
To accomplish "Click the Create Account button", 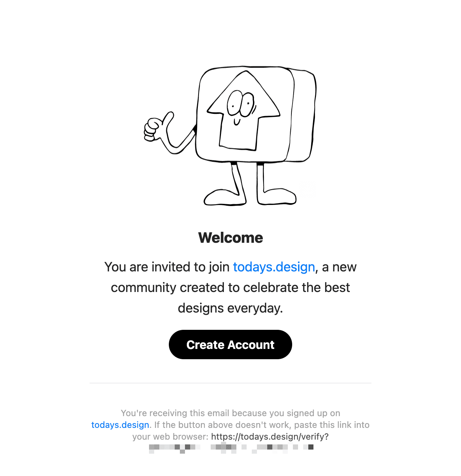I will [230, 345].
